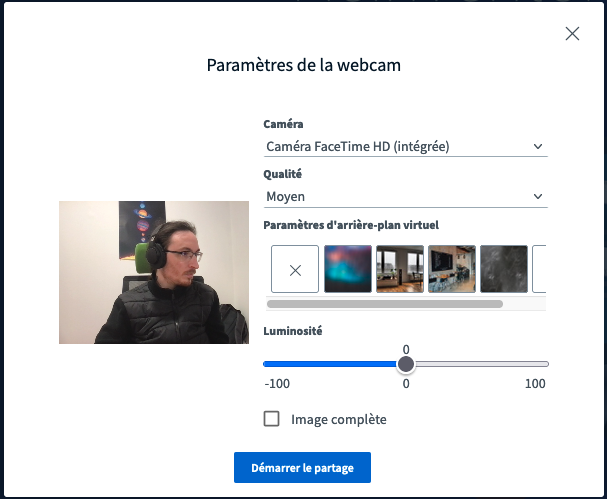Screen dimensions: 607x499
Task: Set brightness near -100 on slider track
Action: point(267,364)
